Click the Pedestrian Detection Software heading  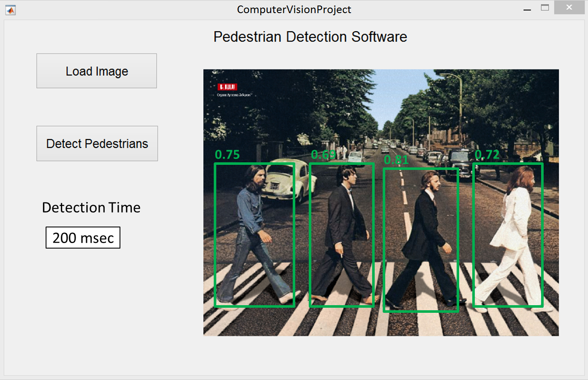pos(310,37)
